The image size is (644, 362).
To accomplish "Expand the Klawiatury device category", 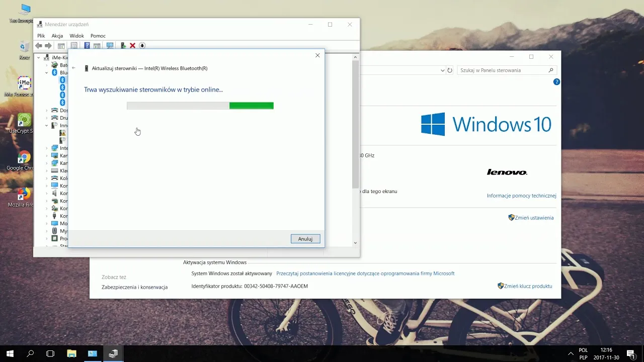I will click(x=47, y=170).
